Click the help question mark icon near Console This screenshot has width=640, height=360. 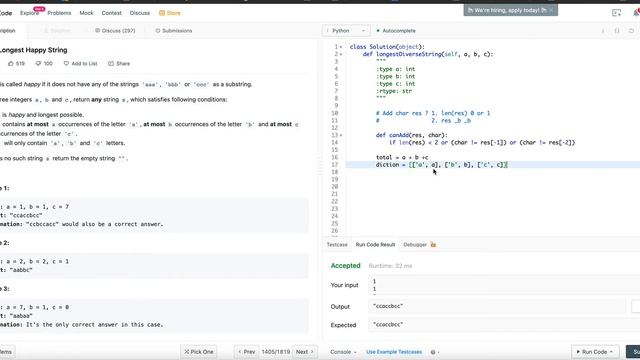click(x=433, y=352)
